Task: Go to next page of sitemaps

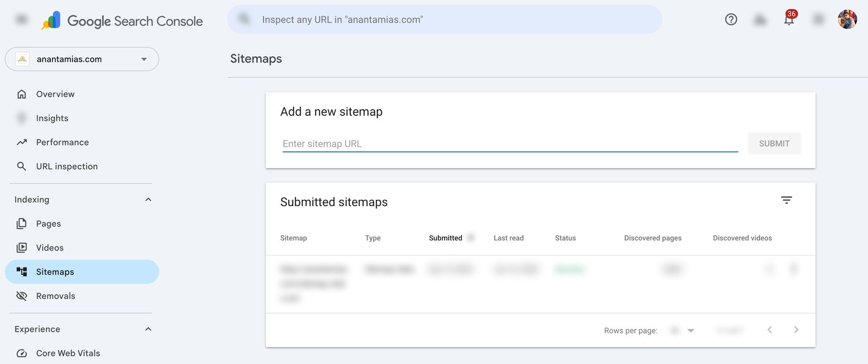Action: (x=796, y=330)
